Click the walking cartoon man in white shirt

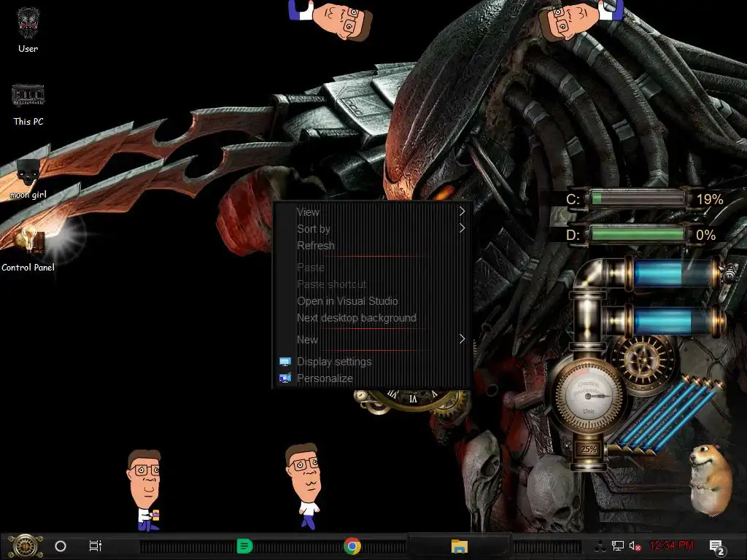305,486
